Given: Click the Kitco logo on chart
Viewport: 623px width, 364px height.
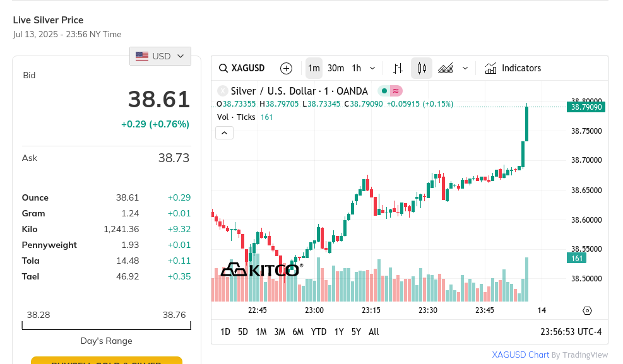Looking at the screenshot, I should 261,269.
